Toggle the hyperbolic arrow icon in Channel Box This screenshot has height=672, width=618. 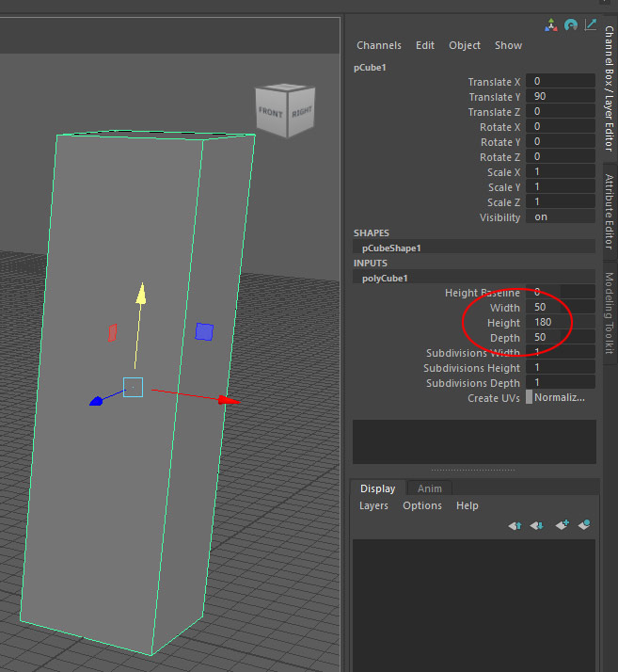591,25
